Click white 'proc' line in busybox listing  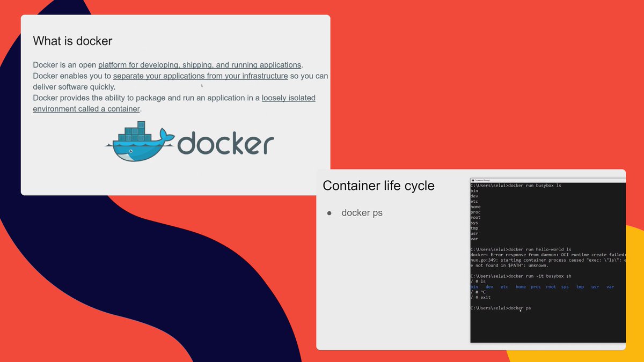tap(475, 212)
